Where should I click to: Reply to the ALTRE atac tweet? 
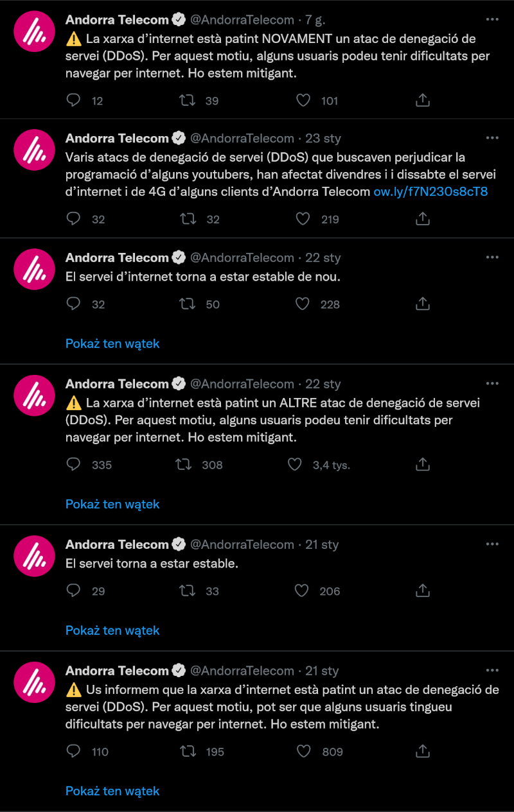click(x=74, y=465)
